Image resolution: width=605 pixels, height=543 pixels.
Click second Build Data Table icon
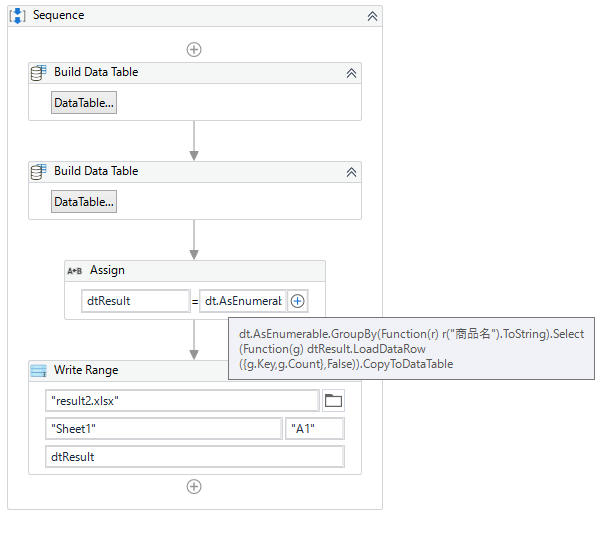[39, 172]
